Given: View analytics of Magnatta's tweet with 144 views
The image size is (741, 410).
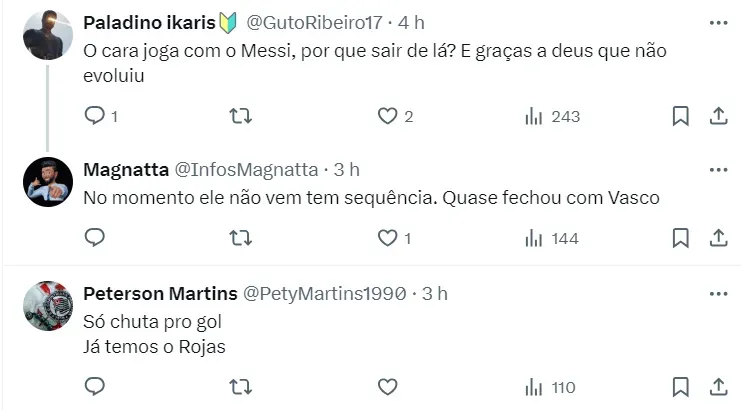Looking at the screenshot, I should [552, 238].
